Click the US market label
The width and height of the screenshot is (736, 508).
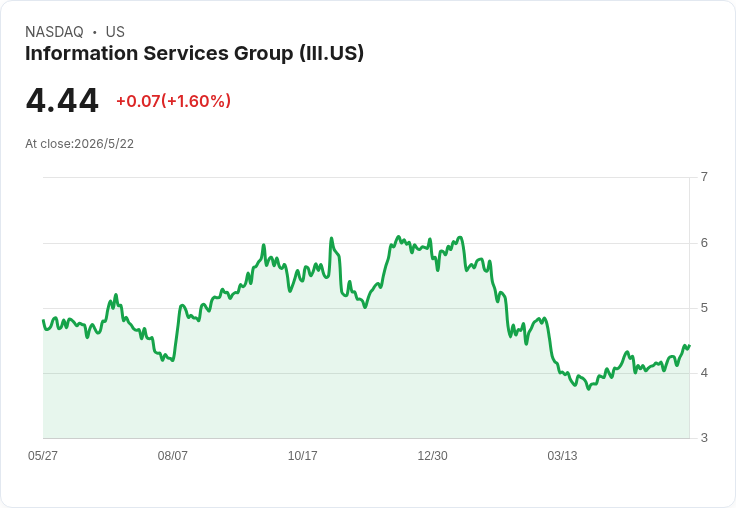click(115, 32)
